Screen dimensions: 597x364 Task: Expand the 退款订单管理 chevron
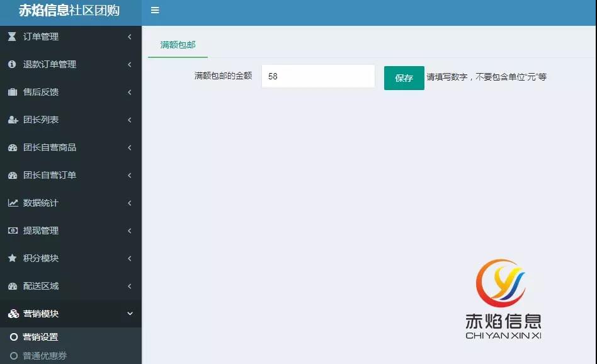click(x=130, y=64)
